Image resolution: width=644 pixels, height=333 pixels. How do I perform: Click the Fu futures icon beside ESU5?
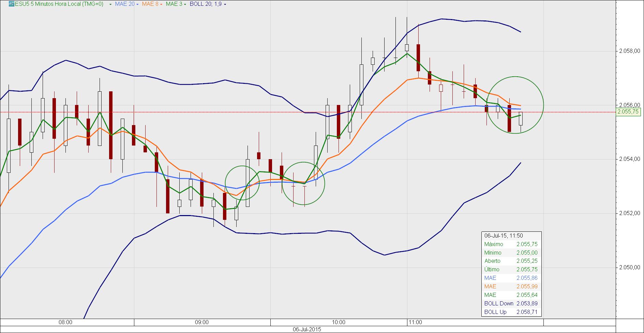[11, 4]
